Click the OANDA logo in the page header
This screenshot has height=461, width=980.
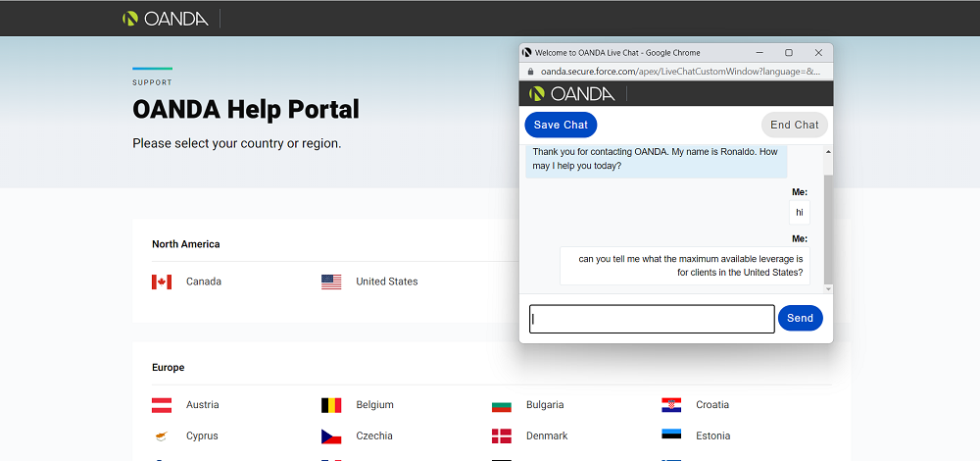tap(165, 19)
